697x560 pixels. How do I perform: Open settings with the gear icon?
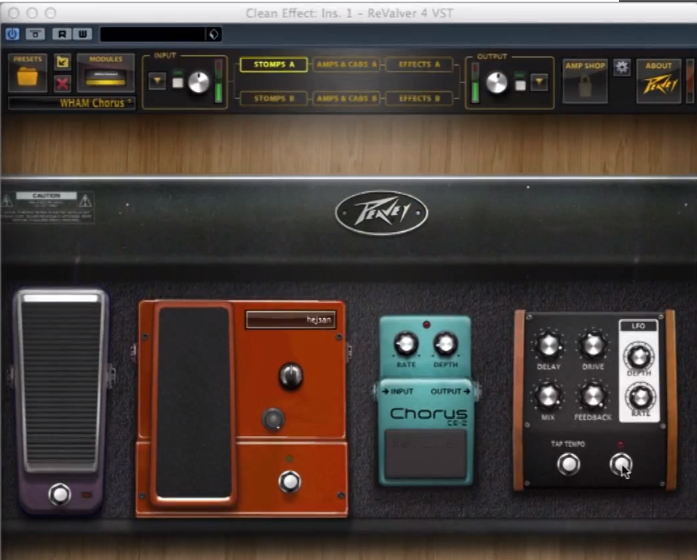click(x=622, y=68)
